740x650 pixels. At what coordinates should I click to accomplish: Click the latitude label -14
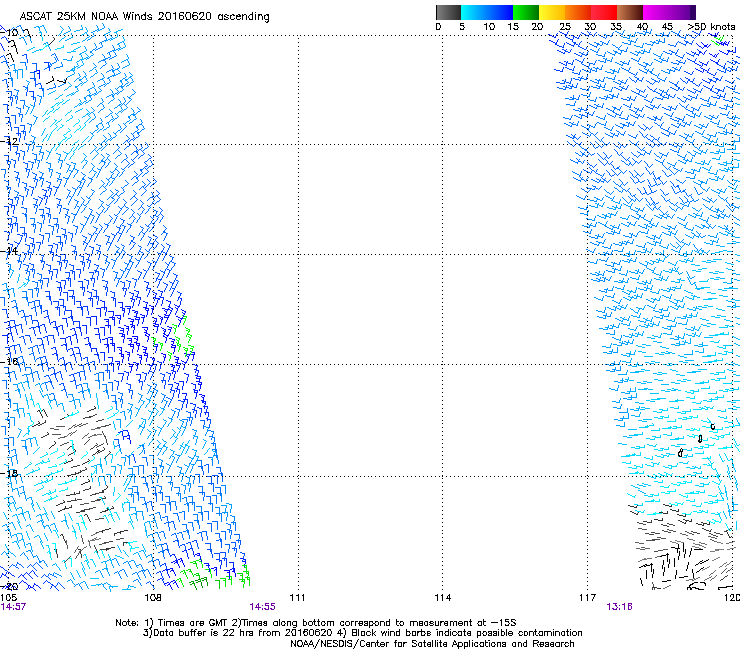[10, 251]
